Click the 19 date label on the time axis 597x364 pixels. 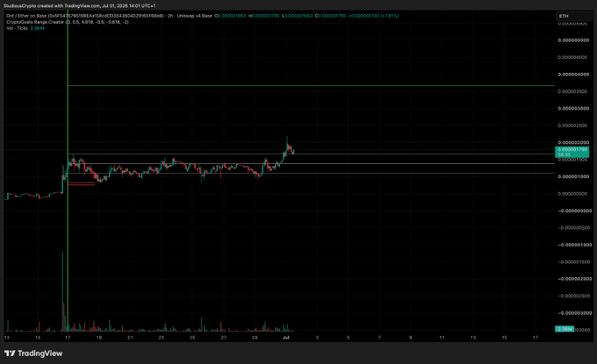click(98, 338)
